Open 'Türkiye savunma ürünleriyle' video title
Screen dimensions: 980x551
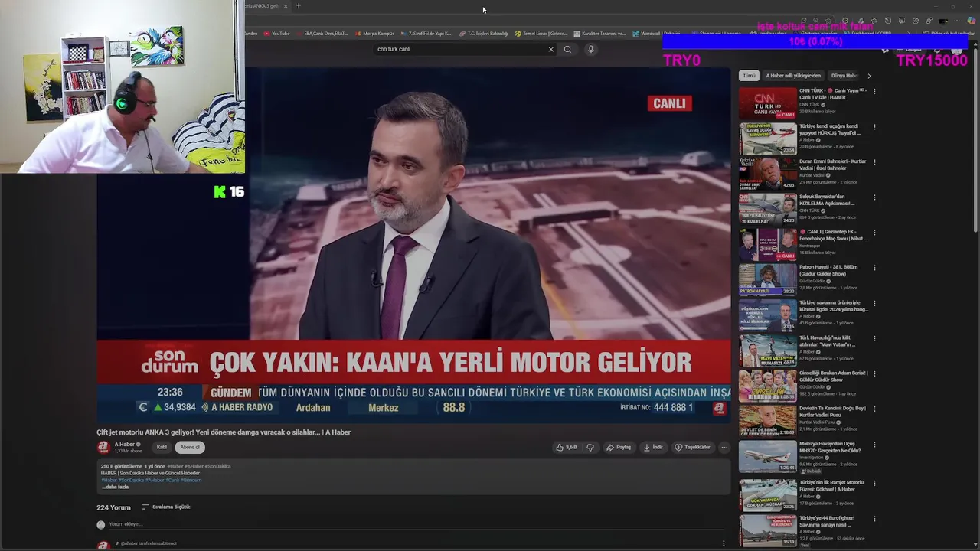[833, 305]
